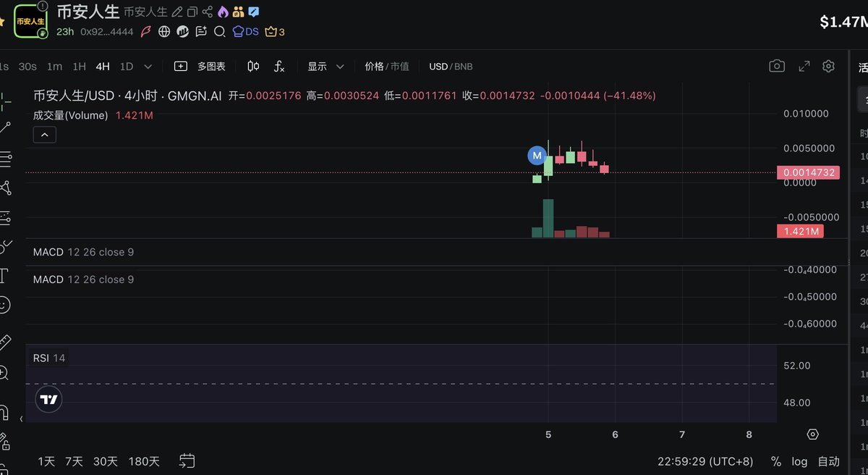Viewport: 868px width, 475px height.
Task: Collapse the drawing toolbar arrow
Action: [x=21, y=419]
